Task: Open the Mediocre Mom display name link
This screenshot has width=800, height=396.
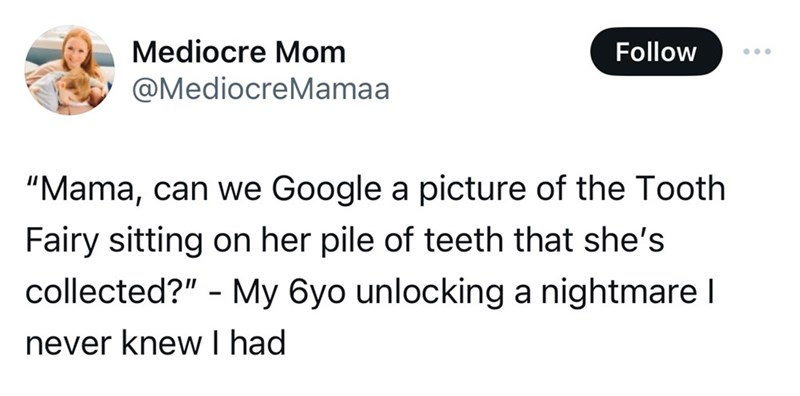Action: [x=238, y=52]
